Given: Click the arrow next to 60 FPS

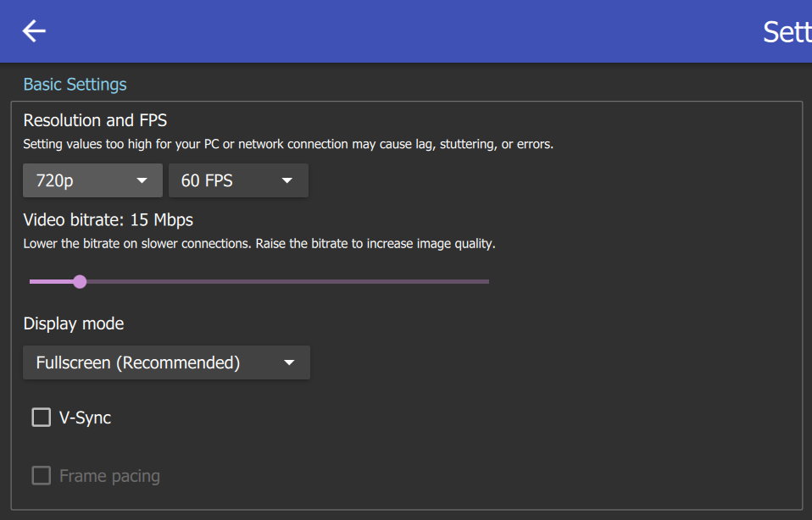Looking at the screenshot, I should (x=287, y=180).
